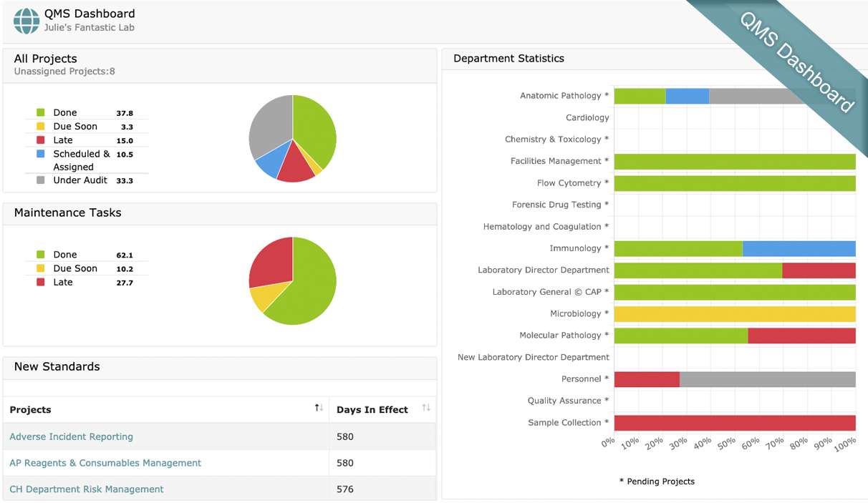This screenshot has width=868, height=503.
Task: Toggle Due Soon legend entry in Maintenance Tasks
Action: [74, 268]
